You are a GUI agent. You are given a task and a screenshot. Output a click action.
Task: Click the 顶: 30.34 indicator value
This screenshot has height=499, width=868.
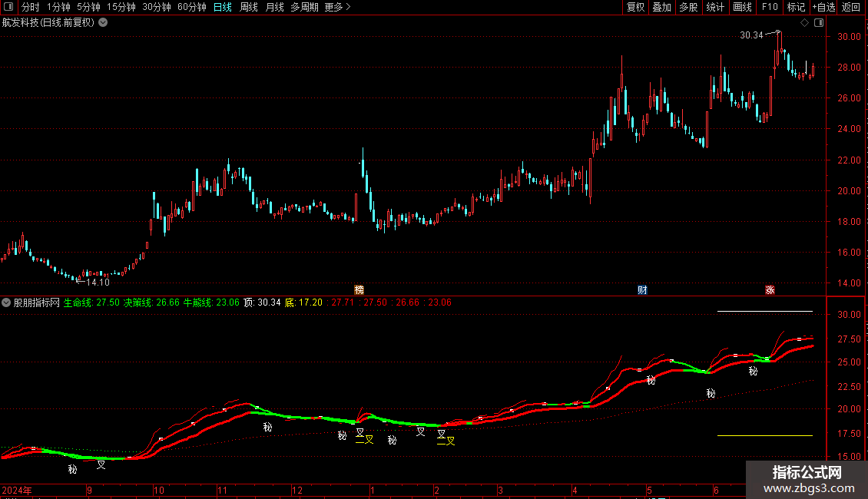263,302
